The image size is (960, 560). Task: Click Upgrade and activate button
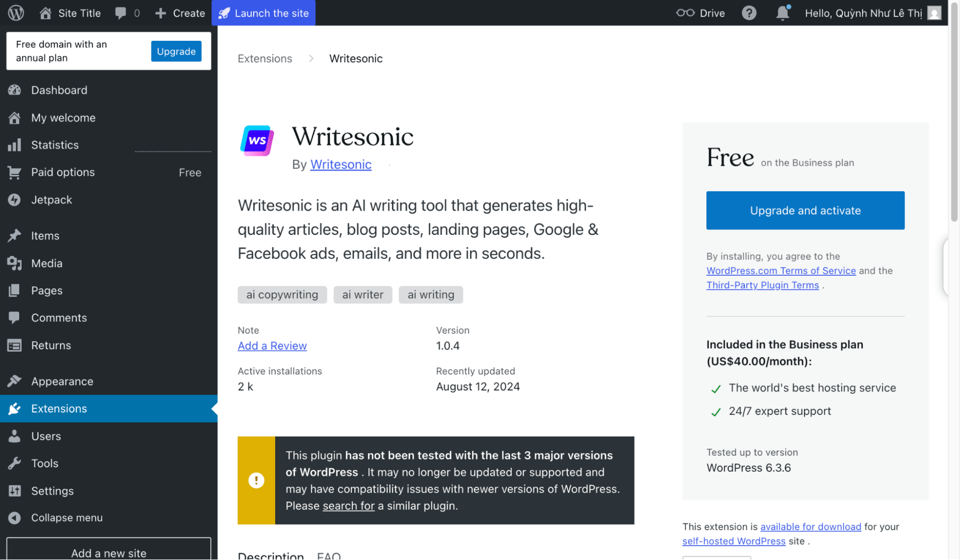805,210
